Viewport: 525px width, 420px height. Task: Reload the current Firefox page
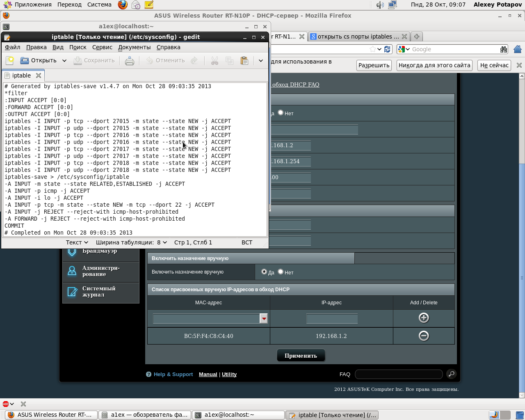[387, 49]
